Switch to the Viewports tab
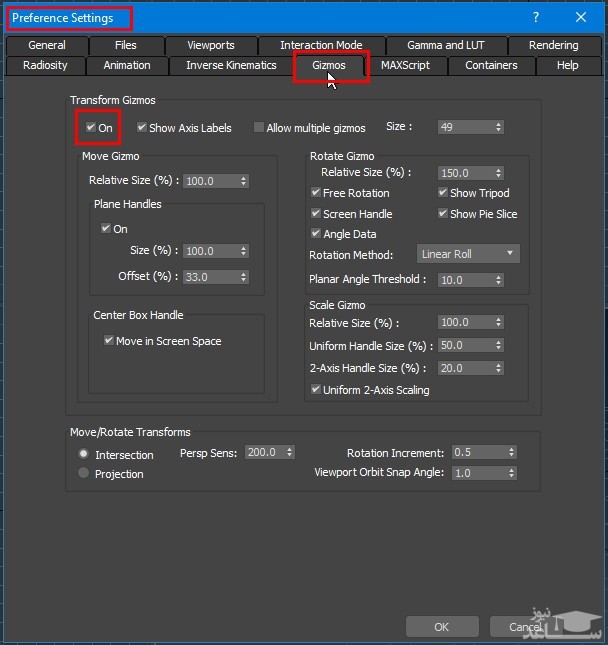The image size is (608, 645). 210,45
